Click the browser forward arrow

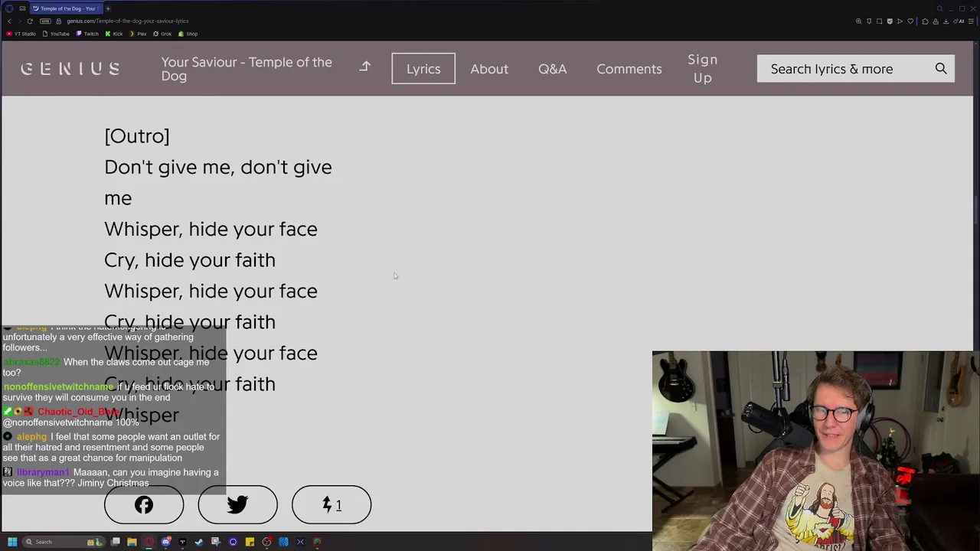click(x=19, y=21)
